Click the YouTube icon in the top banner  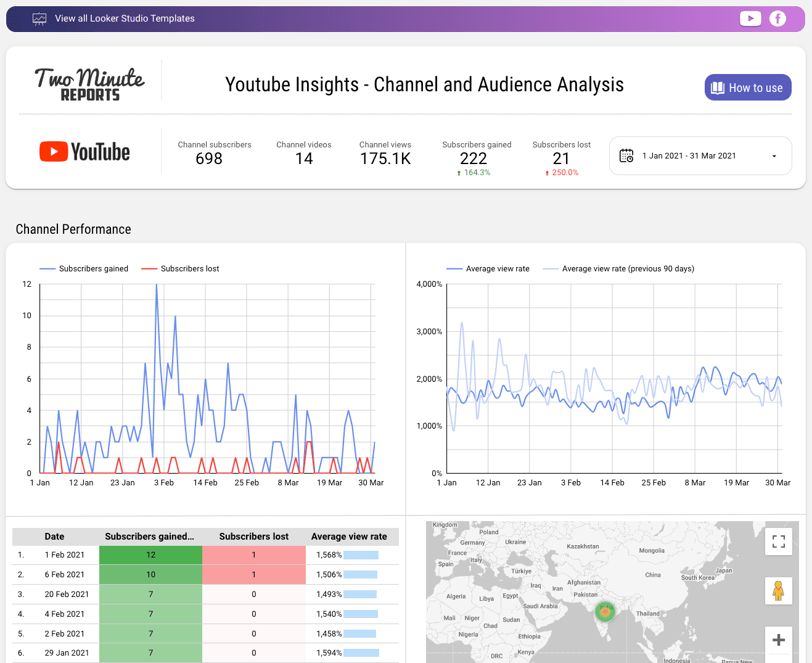click(750, 19)
